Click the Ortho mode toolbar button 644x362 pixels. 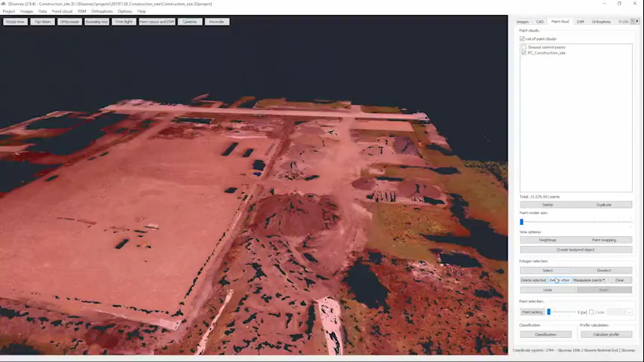[x=69, y=22]
